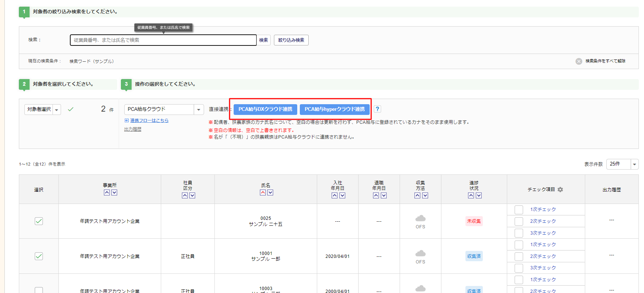Sort 進捗状況 column descending arrow
The width and height of the screenshot is (644, 293).
pyautogui.click(x=479, y=195)
